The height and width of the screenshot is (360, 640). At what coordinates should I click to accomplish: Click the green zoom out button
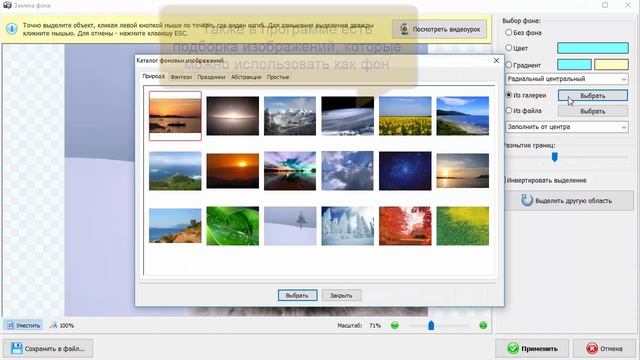pos(395,325)
